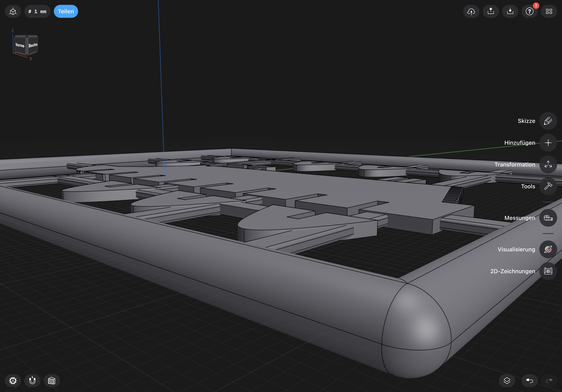Screen dimensions: 562x392
Task: Click the Vorne face of view cube
Action: click(x=20, y=45)
